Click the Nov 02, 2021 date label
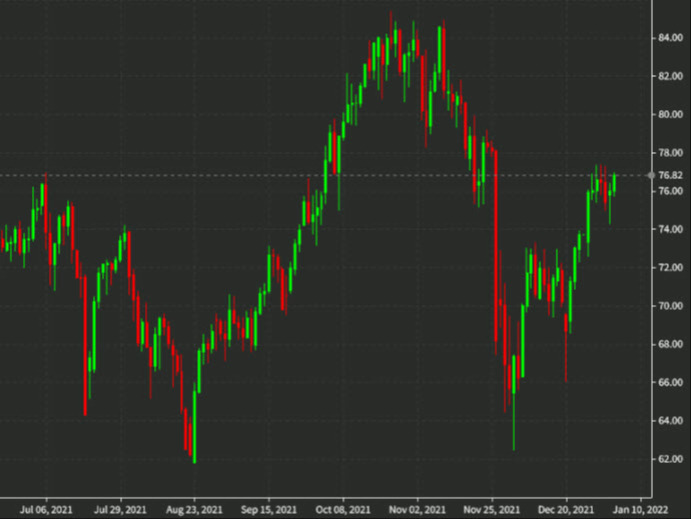The width and height of the screenshot is (691, 519). [417, 510]
